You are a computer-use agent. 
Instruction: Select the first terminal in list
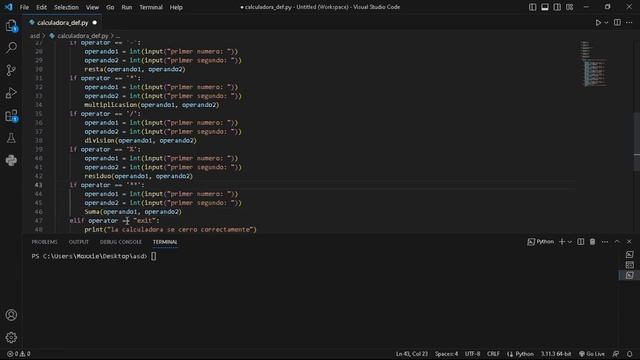pos(629,255)
